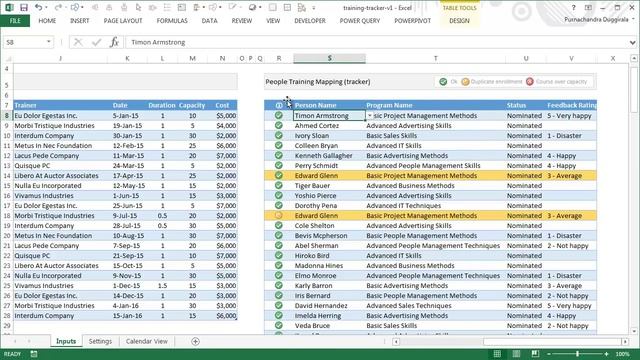Click the status icon in second Edward Glenn row
640x360 pixels.
pyautogui.click(x=279, y=215)
